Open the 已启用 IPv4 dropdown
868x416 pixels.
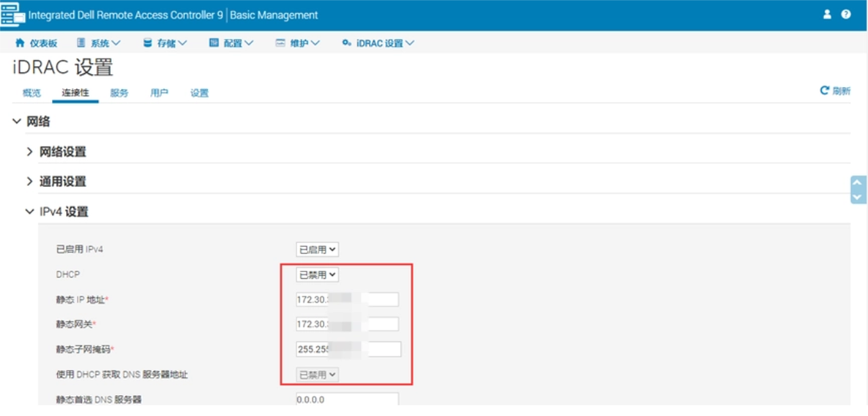click(x=318, y=249)
